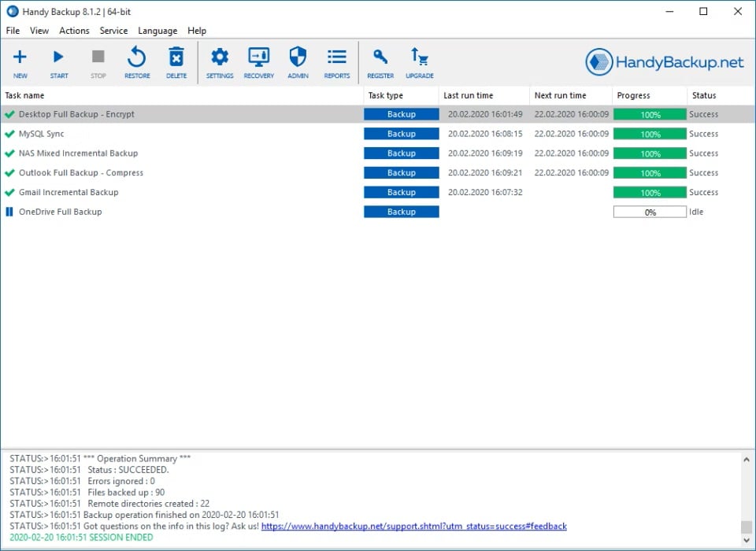The width and height of the screenshot is (756, 551).
Task: Open the View menu
Action: point(39,31)
